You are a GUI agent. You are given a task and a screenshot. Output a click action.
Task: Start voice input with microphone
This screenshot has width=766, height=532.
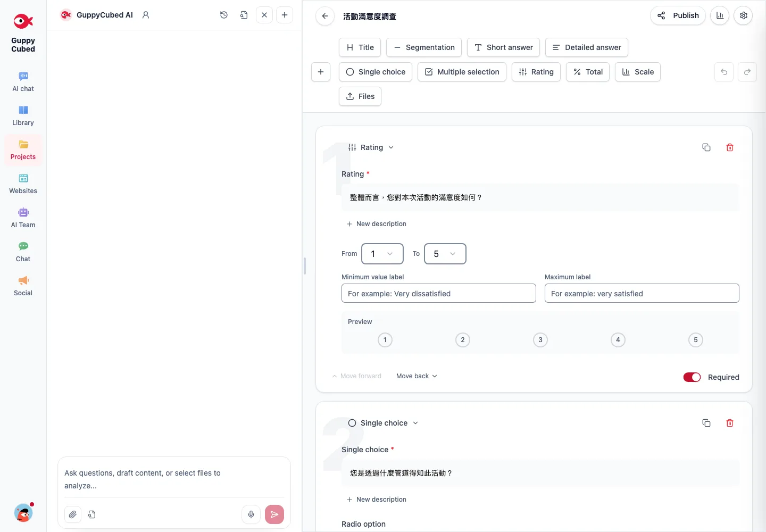251,514
